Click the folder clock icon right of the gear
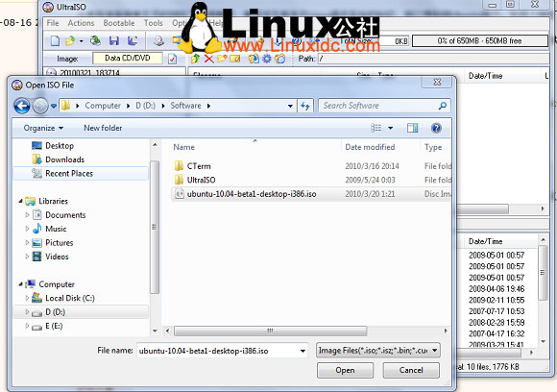This screenshot has width=557, height=392. (x=279, y=59)
